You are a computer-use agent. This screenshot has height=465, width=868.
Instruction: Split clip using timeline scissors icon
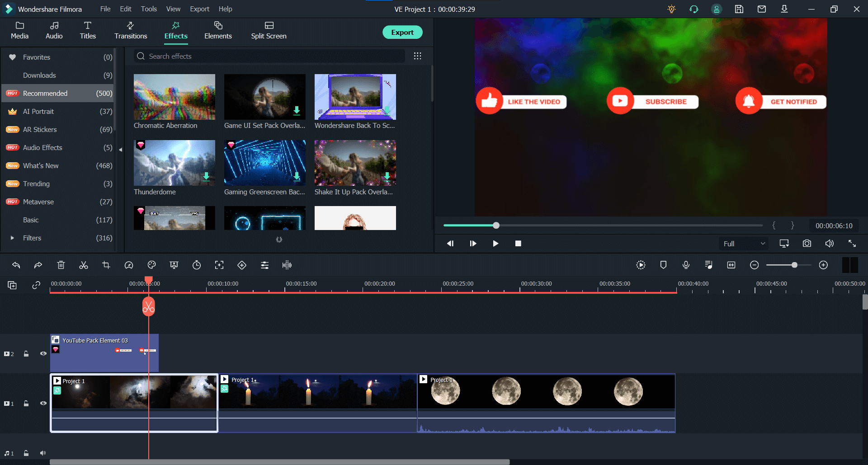[x=84, y=265]
